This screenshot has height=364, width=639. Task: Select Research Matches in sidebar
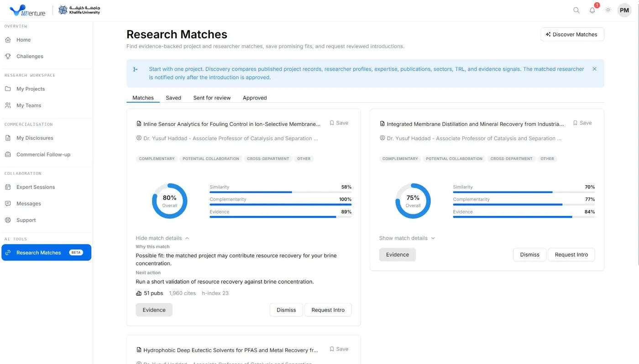pos(46,252)
